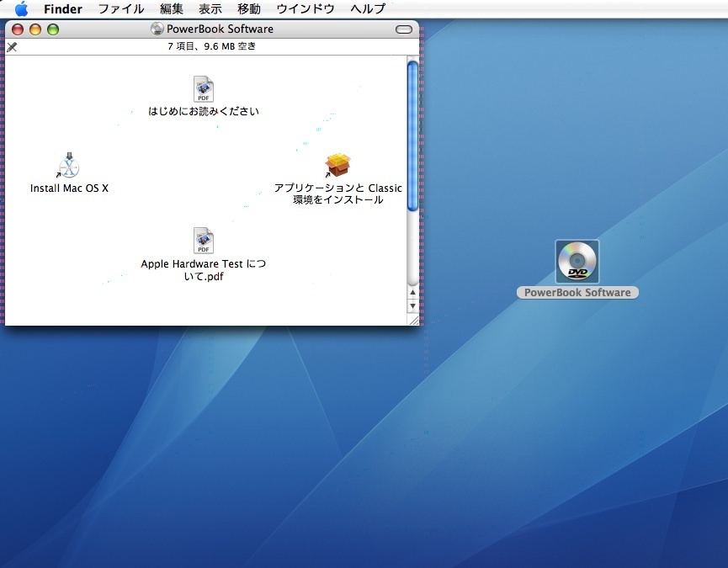Image resolution: width=728 pixels, height=568 pixels.
Task: Select the Apple Hardware Test PDF icon
Action: [x=204, y=241]
